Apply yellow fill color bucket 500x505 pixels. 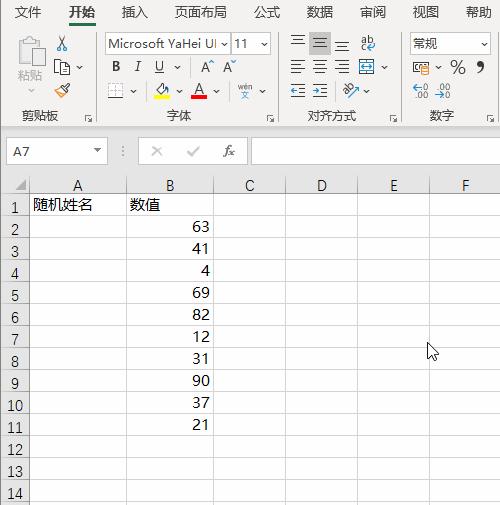tap(162, 91)
